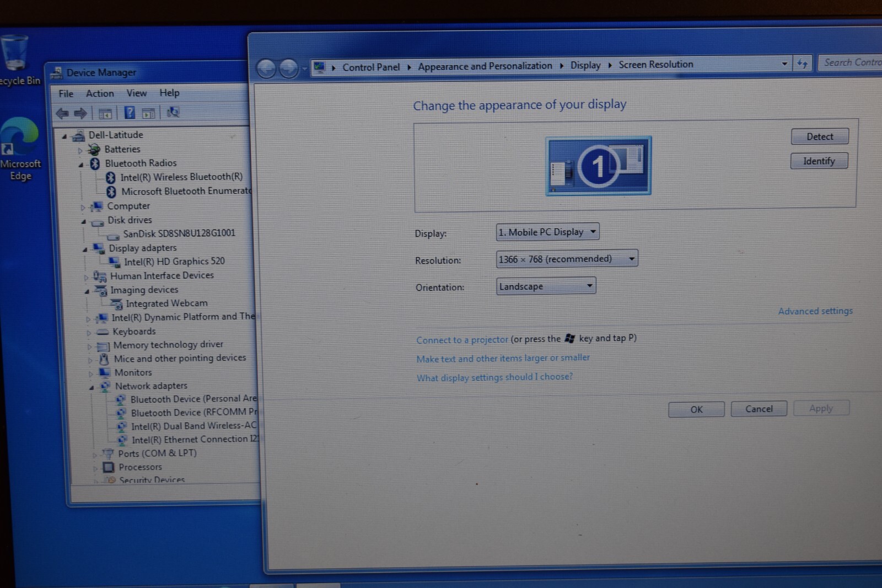
Task: Expand Intel(R) Dynamic Platform and Thermal category
Action: [x=88, y=319]
